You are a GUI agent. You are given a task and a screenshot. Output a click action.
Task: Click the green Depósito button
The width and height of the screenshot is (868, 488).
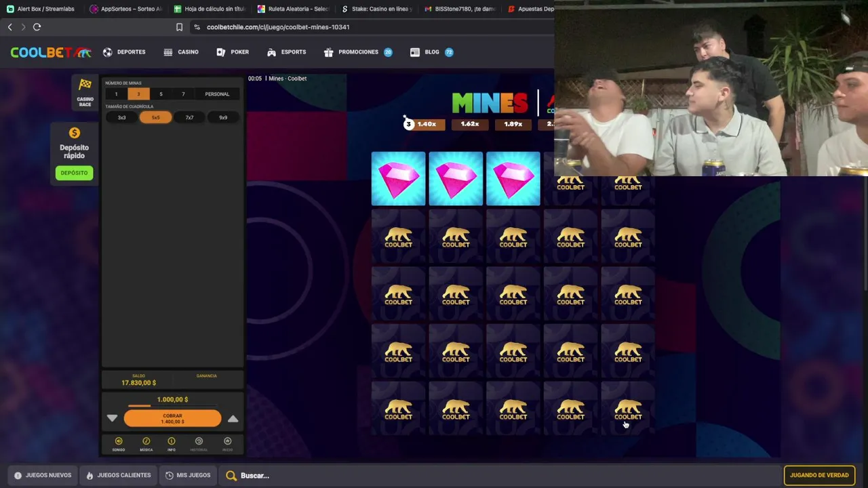pos(74,173)
